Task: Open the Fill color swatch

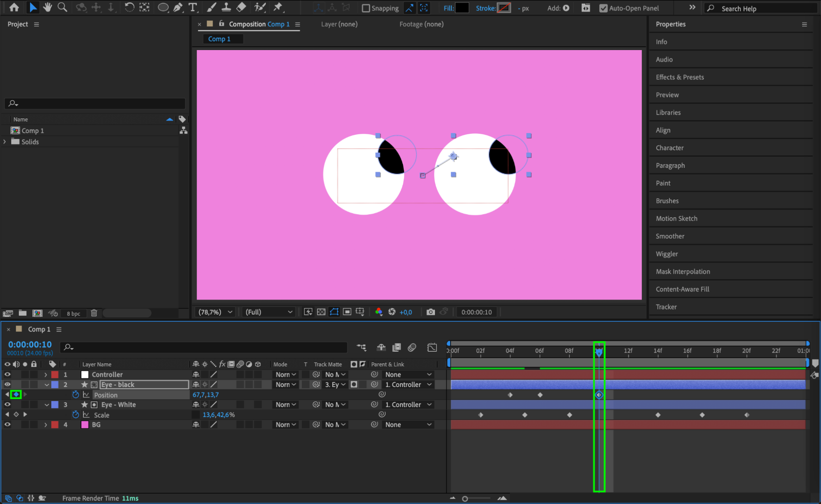Action: [x=462, y=8]
